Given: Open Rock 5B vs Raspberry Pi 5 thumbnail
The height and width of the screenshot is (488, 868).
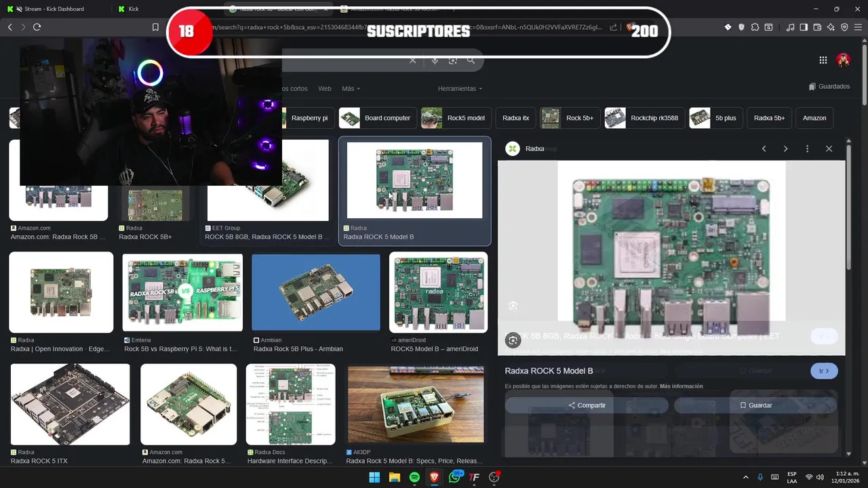Looking at the screenshot, I should 182,293.
